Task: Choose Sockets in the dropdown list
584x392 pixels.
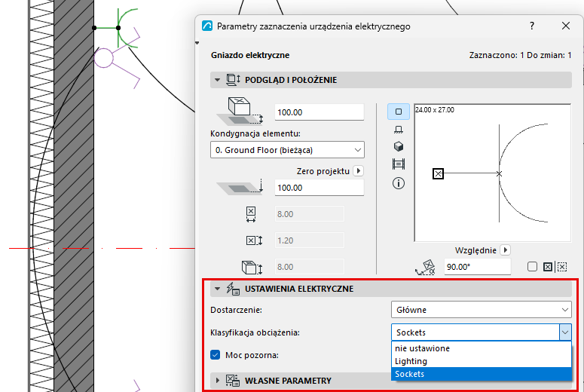Action: pos(482,374)
